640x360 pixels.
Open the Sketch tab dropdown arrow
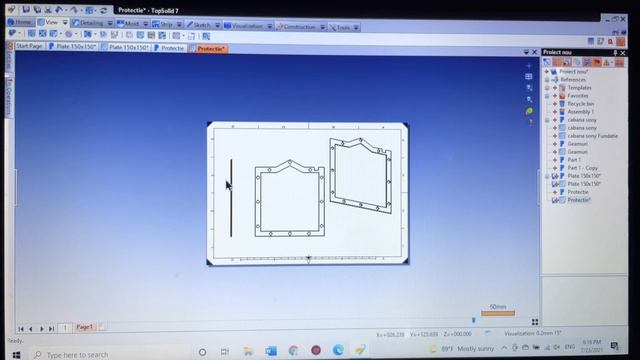click(217, 25)
